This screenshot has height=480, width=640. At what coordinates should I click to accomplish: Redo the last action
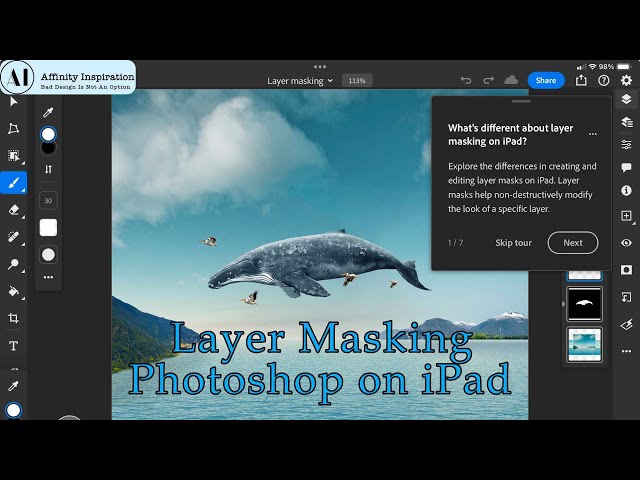[x=488, y=80]
